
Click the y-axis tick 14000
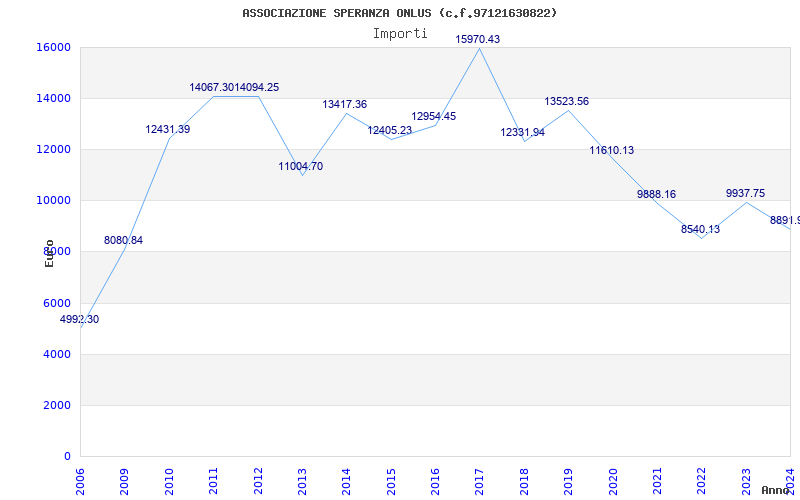[53, 98]
